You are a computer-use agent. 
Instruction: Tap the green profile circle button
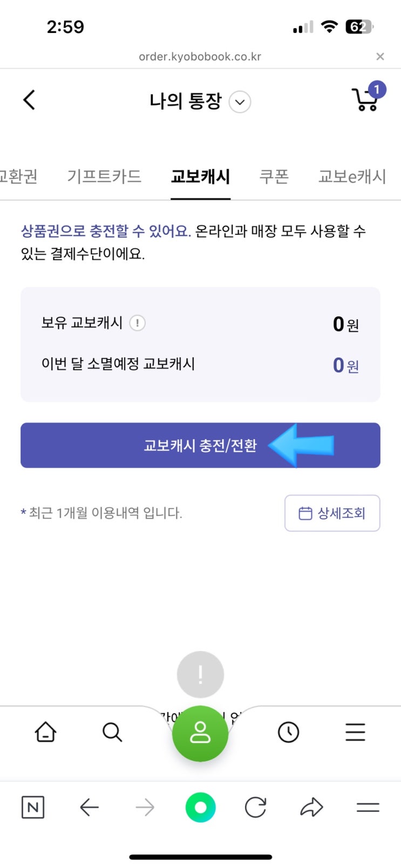(200, 733)
